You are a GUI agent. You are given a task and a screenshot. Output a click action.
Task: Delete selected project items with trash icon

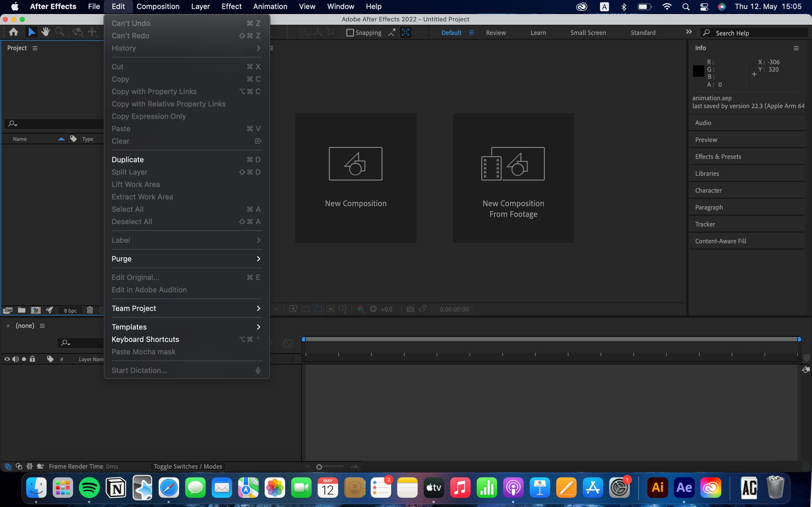click(90, 310)
